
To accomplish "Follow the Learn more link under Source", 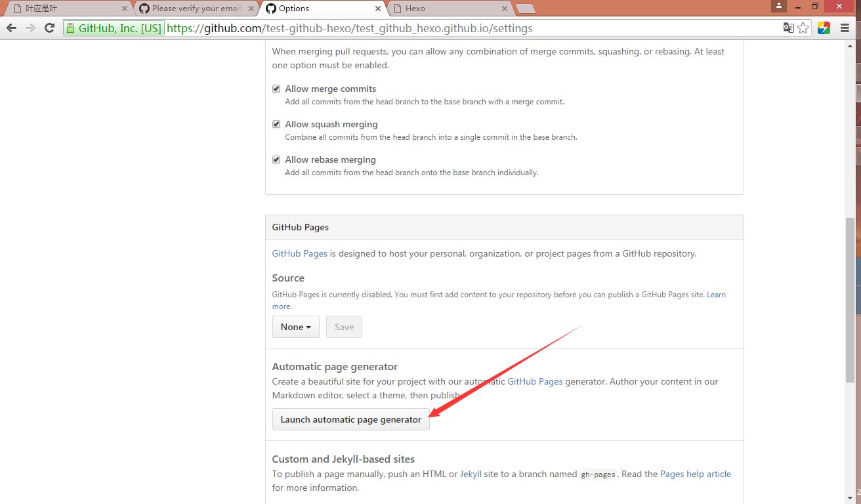I will tap(716, 295).
